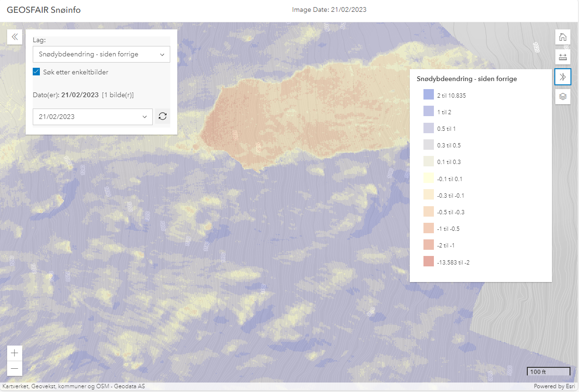Image resolution: width=579 pixels, height=392 pixels.
Task: Click the legend title 'Snødybdeendring - siden forrige'
Action: tap(467, 79)
